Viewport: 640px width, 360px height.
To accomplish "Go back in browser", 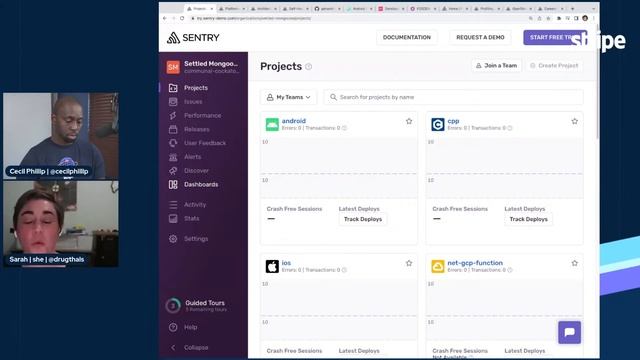I will point(165,18).
